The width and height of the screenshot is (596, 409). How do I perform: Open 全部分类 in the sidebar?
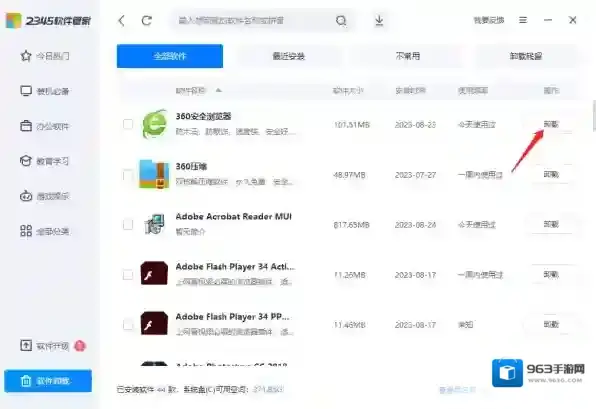point(45,231)
